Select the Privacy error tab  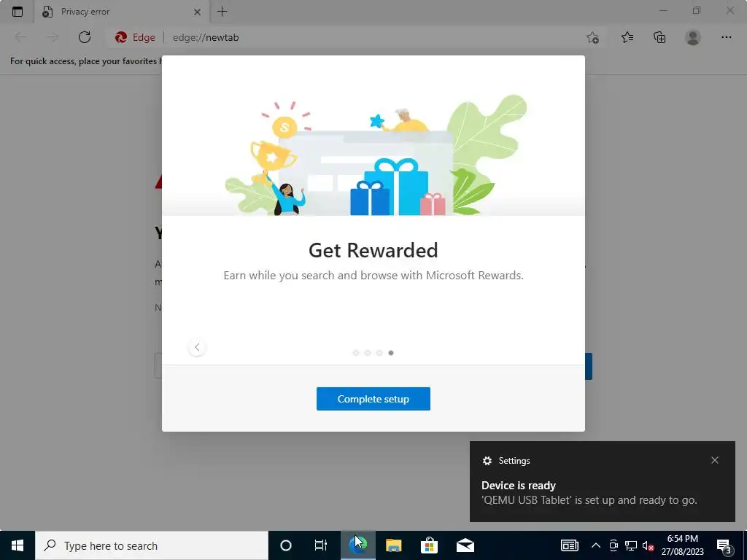[x=122, y=12]
